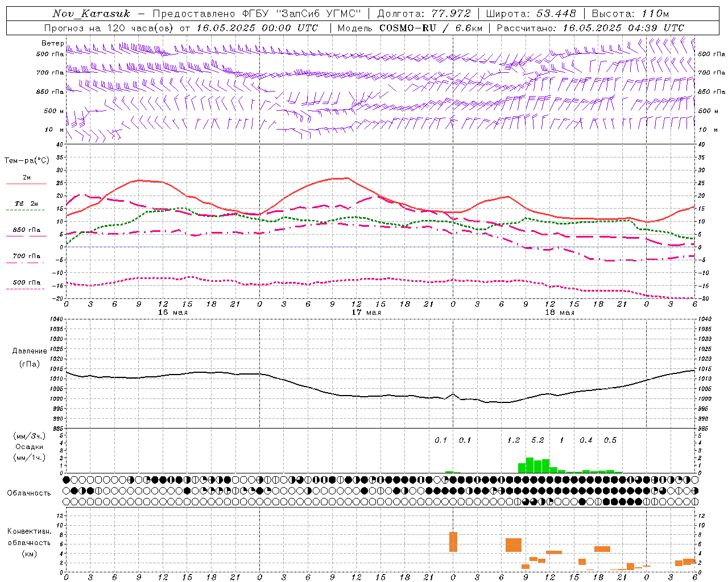Select the 17 мая date marker
The height and width of the screenshot is (582, 728).
(x=366, y=313)
